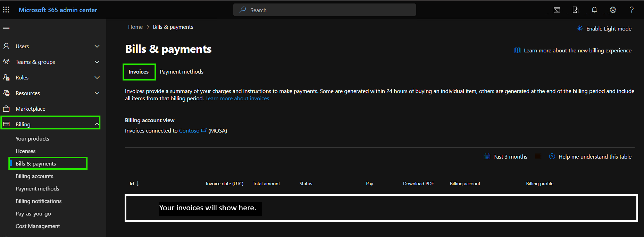644x237 pixels.
Task: Click the Status column header
Action: click(306, 184)
